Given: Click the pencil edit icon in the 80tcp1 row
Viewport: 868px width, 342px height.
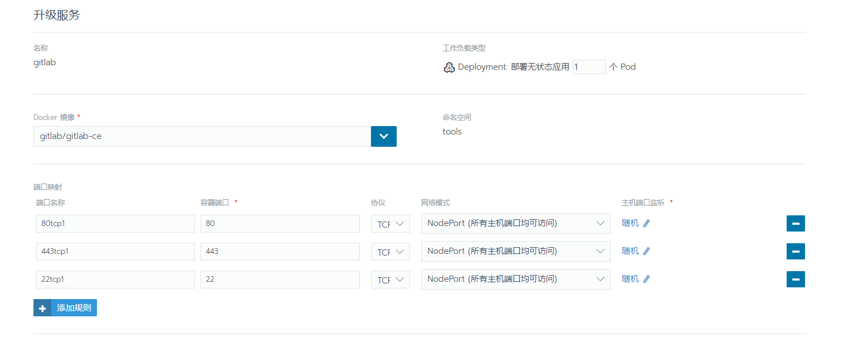Looking at the screenshot, I should pos(646,223).
